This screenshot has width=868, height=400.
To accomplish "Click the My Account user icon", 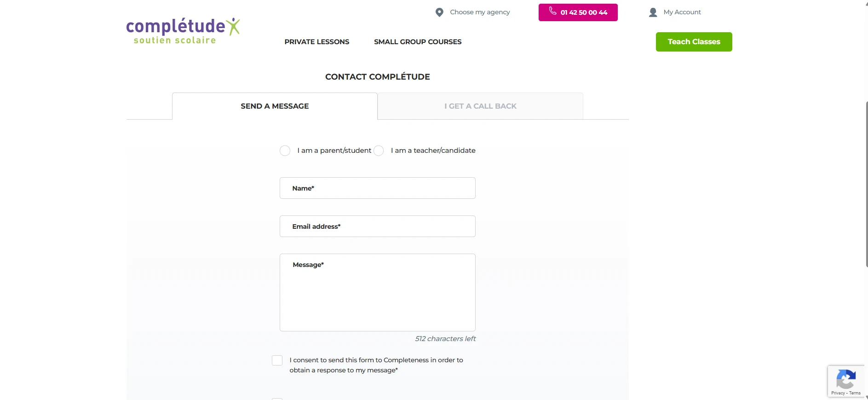I will coord(653,12).
